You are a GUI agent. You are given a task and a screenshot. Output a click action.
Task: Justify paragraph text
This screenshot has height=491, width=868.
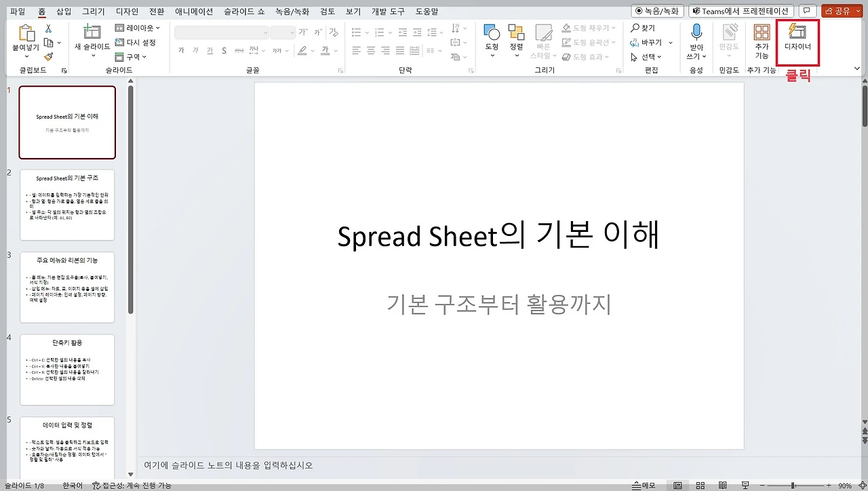click(x=401, y=50)
